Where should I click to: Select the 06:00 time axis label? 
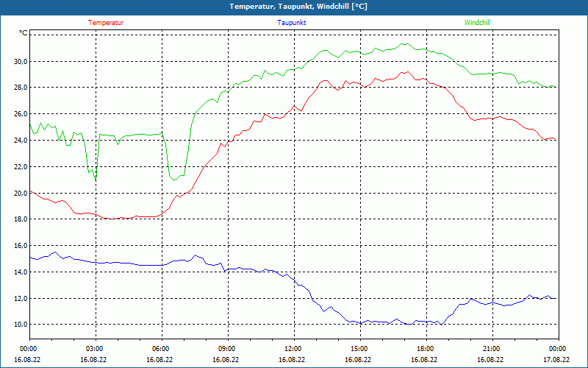click(161, 349)
